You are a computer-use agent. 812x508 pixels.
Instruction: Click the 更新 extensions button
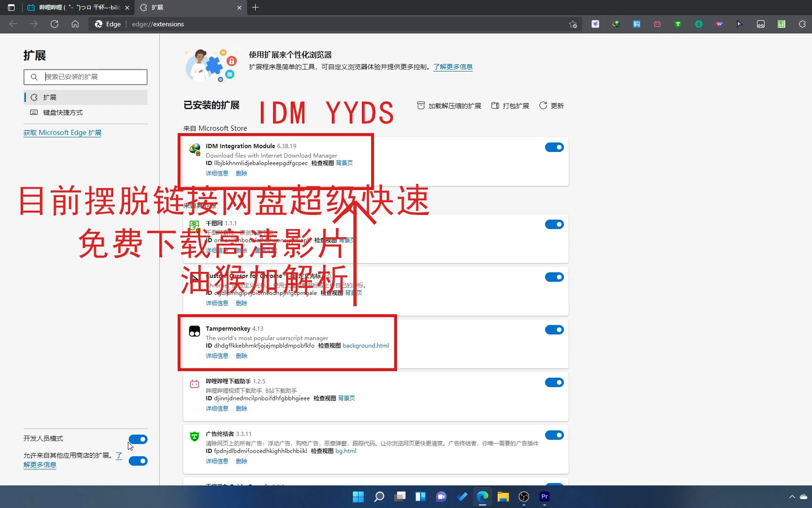552,106
